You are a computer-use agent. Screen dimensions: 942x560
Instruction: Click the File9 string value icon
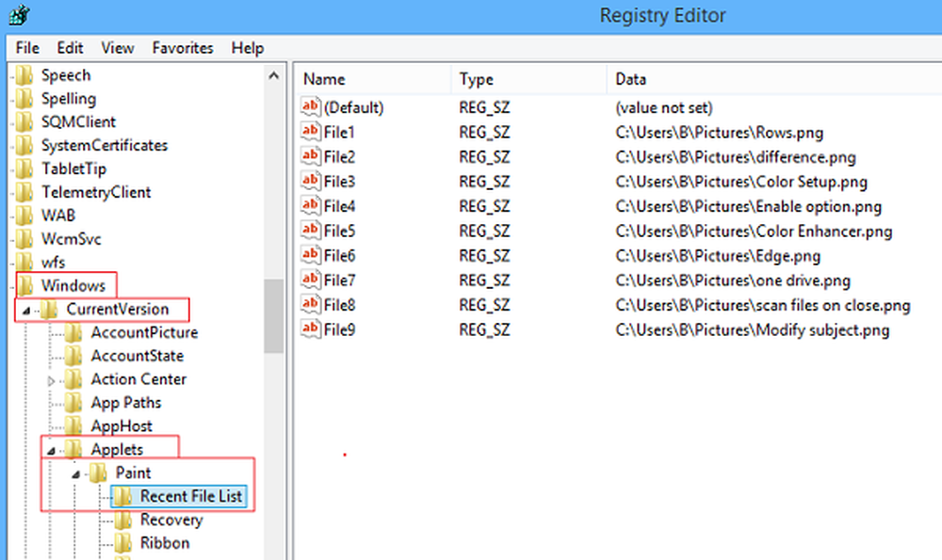[311, 329]
